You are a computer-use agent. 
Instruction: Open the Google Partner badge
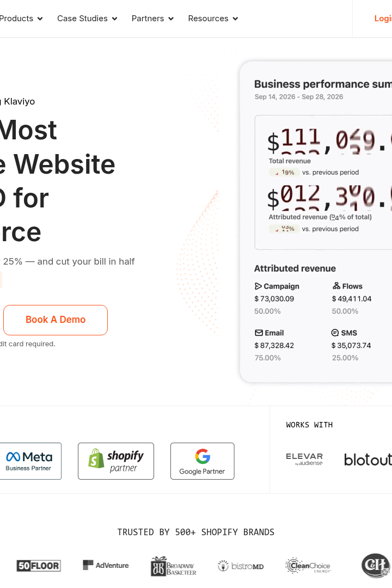[202, 461]
